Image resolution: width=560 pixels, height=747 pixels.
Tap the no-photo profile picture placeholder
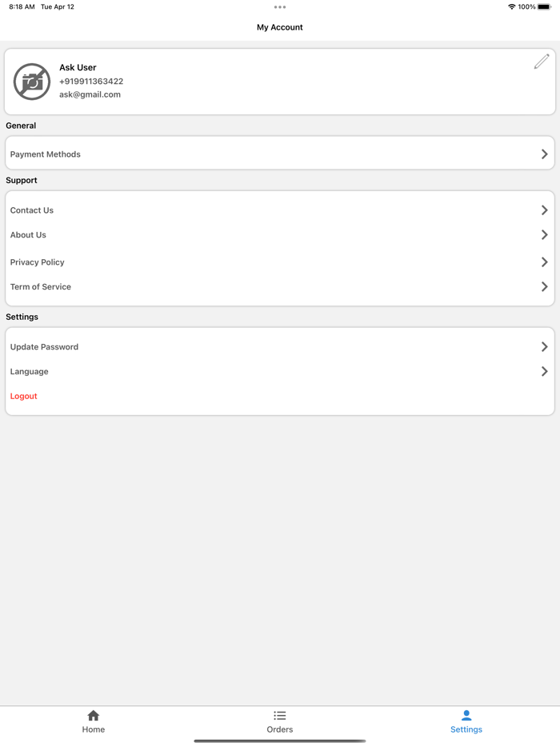[32, 82]
